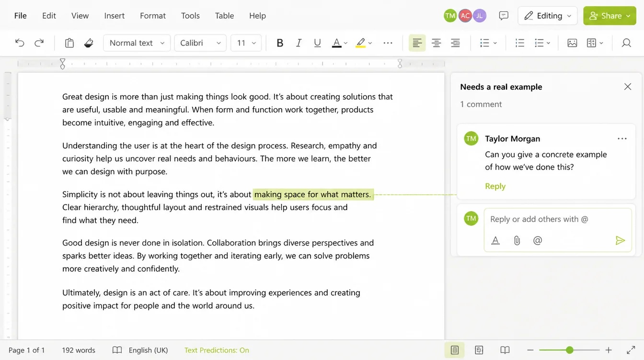
Task: Toggle Underline formatting
Action: [317, 43]
